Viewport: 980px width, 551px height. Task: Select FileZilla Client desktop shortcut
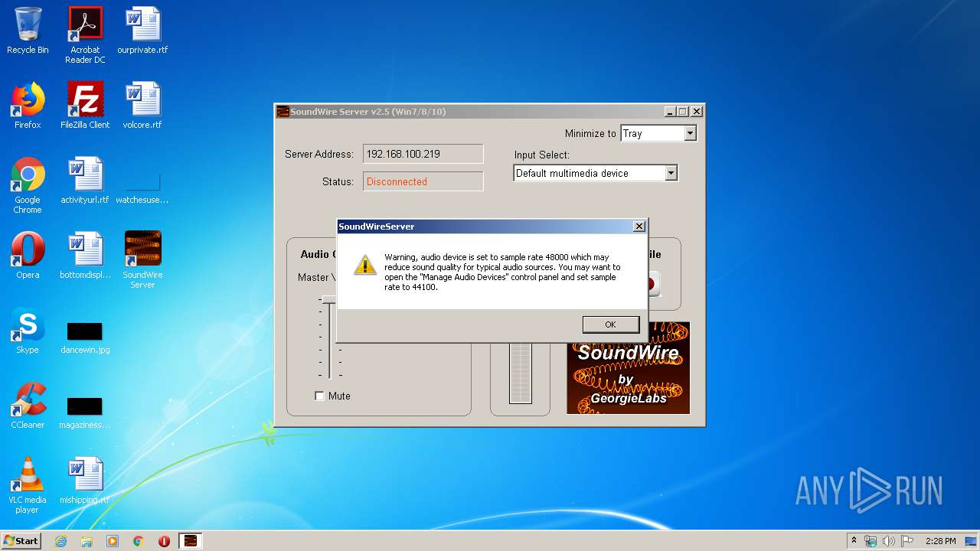[x=85, y=106]
